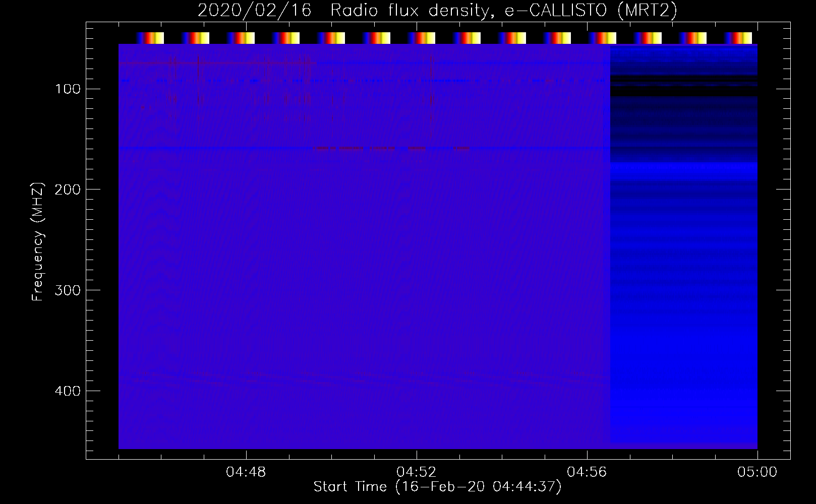Click the 'Frequency (MHZ)' axis label
Image resolution: width=816 pixels, height=504 pixels.
pyautogui.click(x=38, y=241)
